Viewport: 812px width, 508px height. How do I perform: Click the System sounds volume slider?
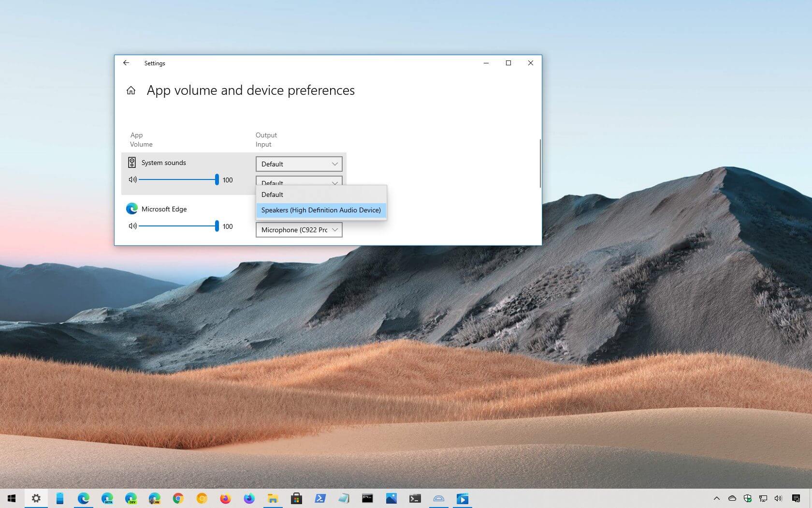(178, 179)
